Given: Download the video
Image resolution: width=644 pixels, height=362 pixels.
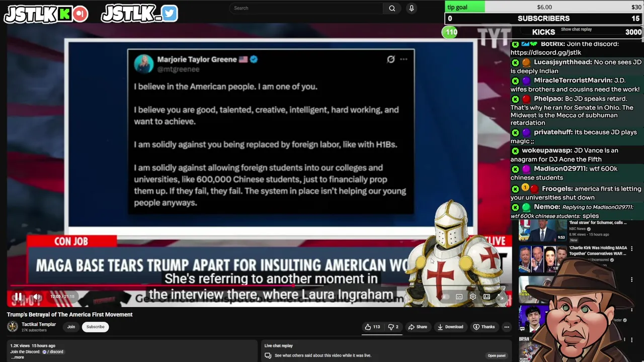Looking at the screenshot, I should (x=450, y=327).
